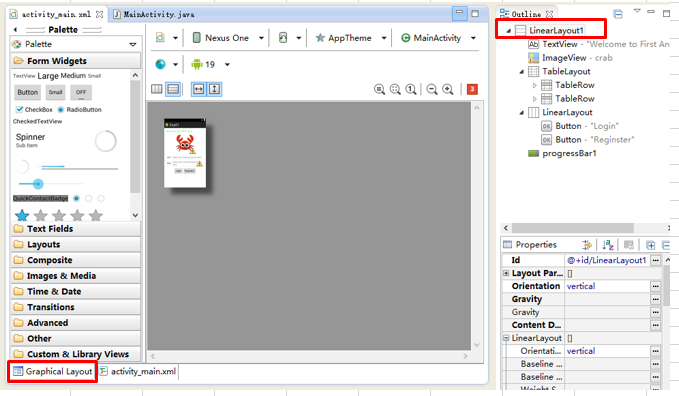Viewport: 679px width, 396px height.
Task: Select the Small button widget in palette
Action: (55, 92)
